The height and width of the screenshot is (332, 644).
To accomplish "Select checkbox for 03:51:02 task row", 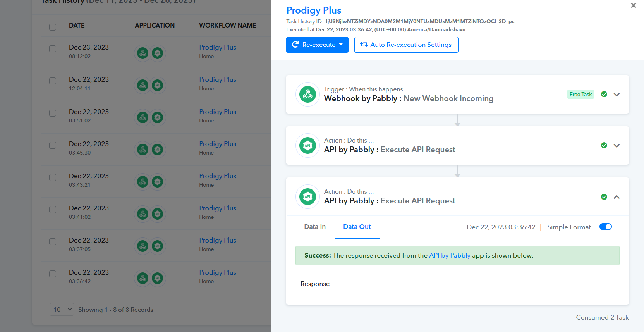I will (53, 113).
